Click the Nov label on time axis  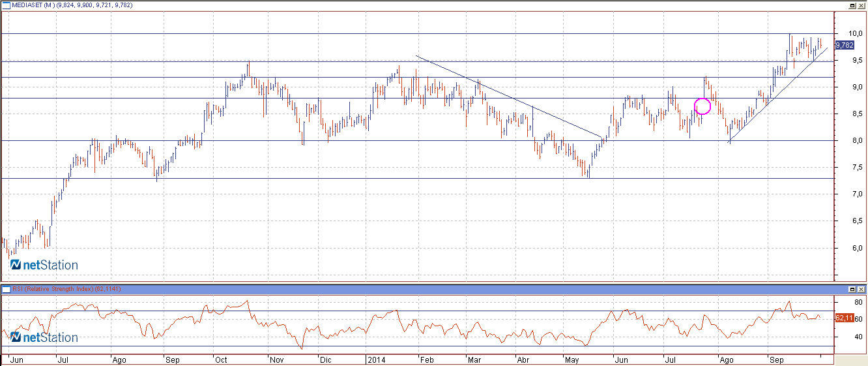(x=276, y=359)
